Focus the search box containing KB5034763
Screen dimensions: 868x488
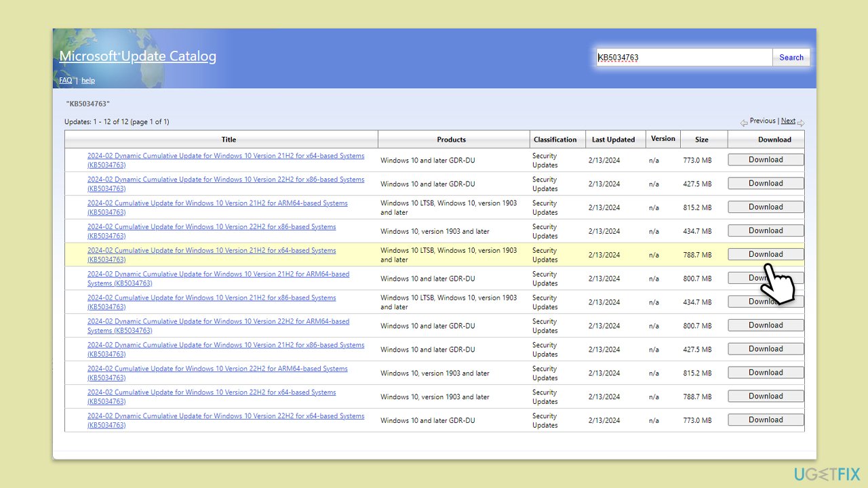(x=684, y=58)
